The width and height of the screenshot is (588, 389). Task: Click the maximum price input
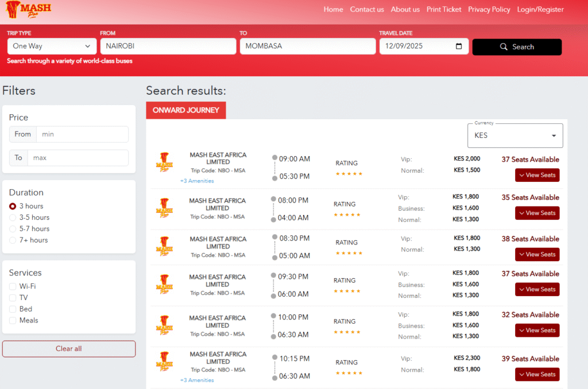point(78,158)
